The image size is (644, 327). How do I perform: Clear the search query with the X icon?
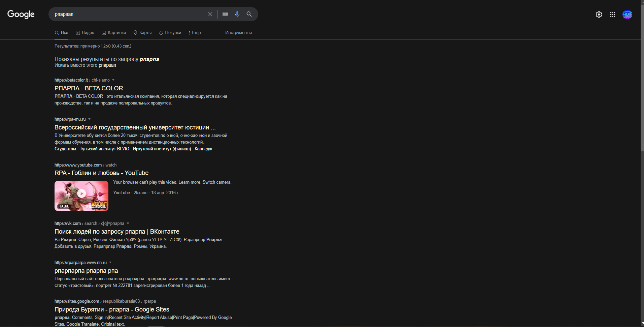tap(210, 14)
